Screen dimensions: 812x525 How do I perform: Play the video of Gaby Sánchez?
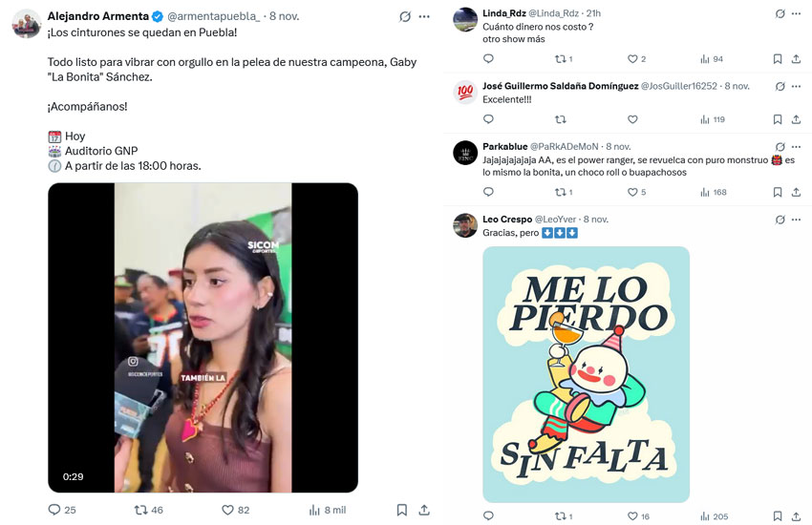coord(203,338)
